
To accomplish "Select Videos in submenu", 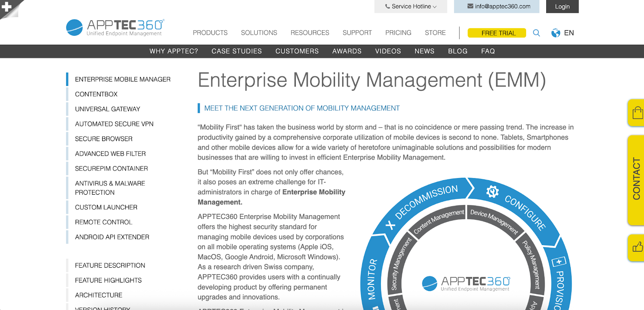I will coord(388,51).
